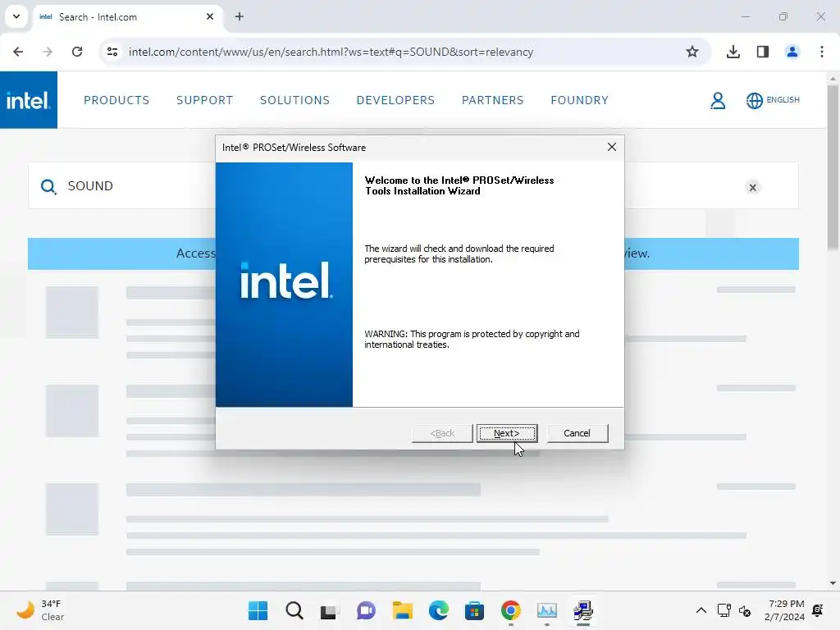The width and height of the screenshot is (840, 630).
Task: Open muted volume tray icon
Action: (745, 610)
